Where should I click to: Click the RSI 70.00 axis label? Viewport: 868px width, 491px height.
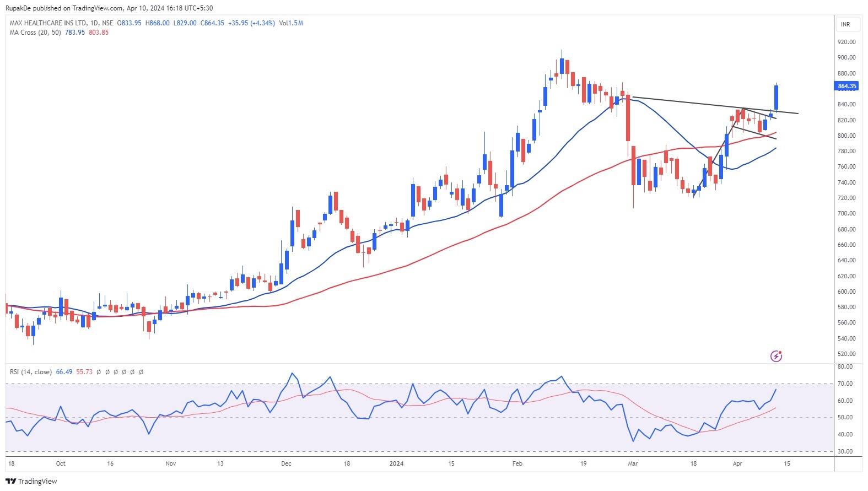coord(845,384)
